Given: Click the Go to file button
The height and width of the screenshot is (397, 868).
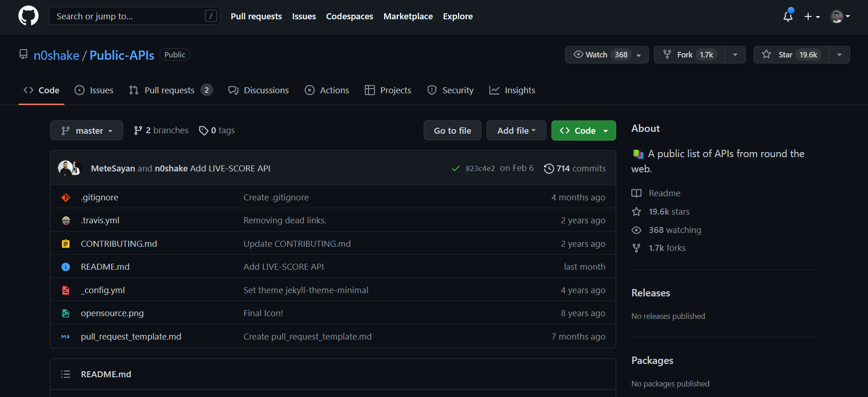Looking at the screenshot, I should coord(453,130).
